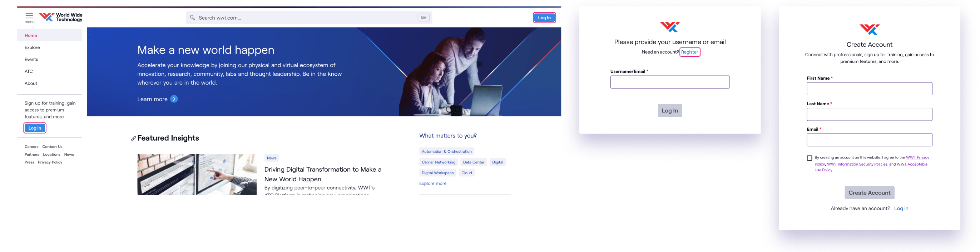The height and width of the screenshot is (252, 980).
Task: Click the Register link
Action: [689, 52]
